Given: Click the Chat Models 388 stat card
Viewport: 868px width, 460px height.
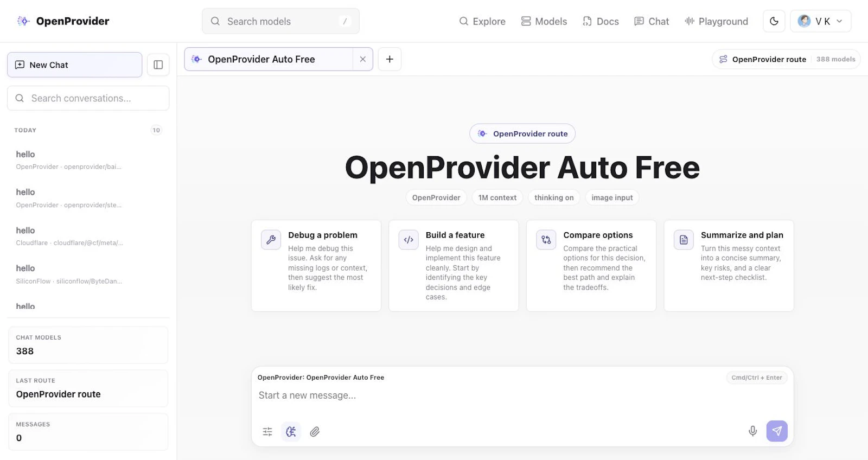Looking at the screenshot, I should point(88,345).
